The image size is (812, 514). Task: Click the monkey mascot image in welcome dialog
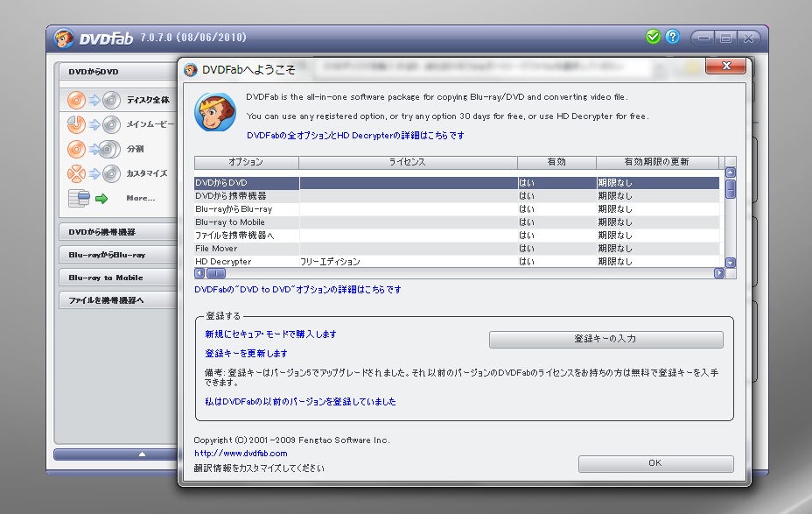point(215,112)
